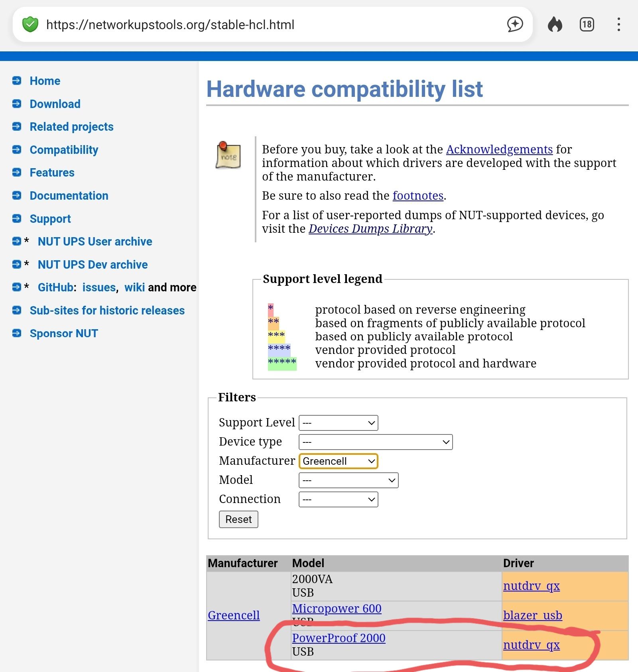The image size is (638, 672).
Task: Open the tab switcher showing 18
Action: [587, 24]
